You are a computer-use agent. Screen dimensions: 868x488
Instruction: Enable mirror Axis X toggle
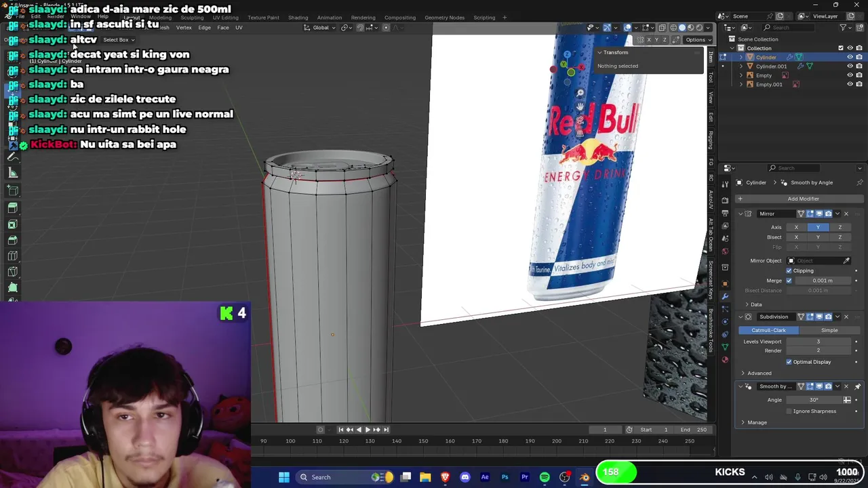pos(796,227)
